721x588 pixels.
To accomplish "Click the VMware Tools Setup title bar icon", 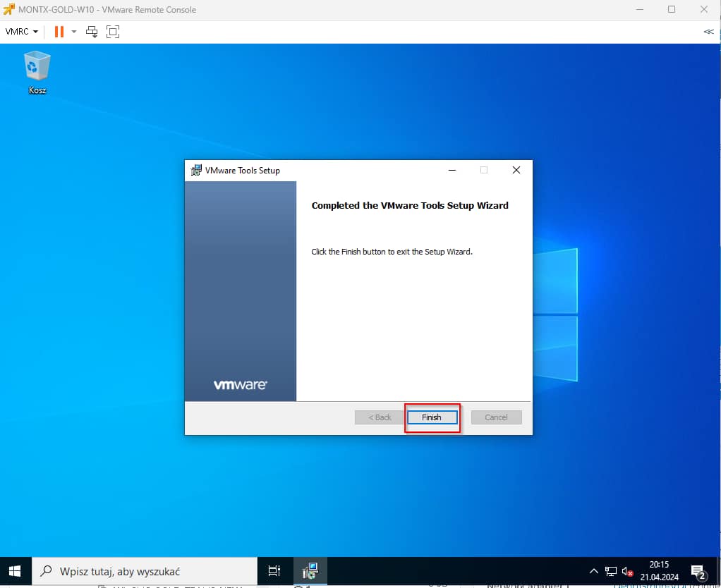I will [x=196, y=170].
